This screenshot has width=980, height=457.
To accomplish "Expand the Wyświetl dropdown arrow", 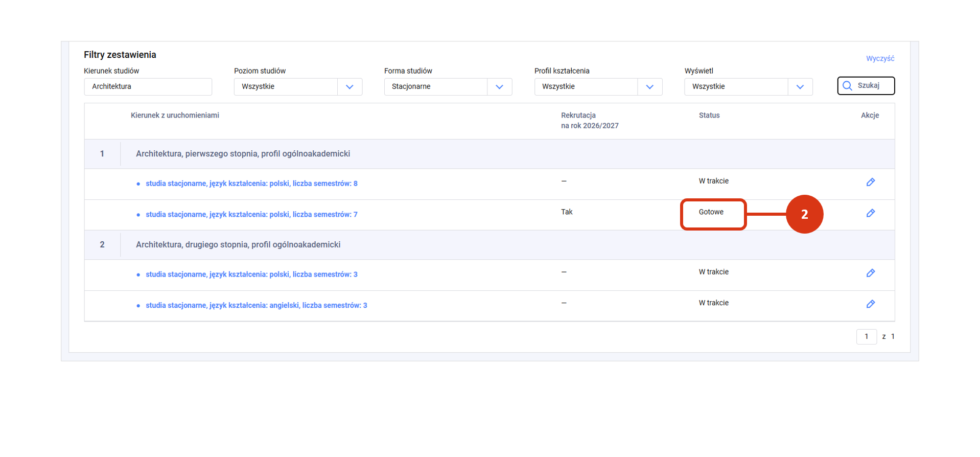I will click(800, 87).
